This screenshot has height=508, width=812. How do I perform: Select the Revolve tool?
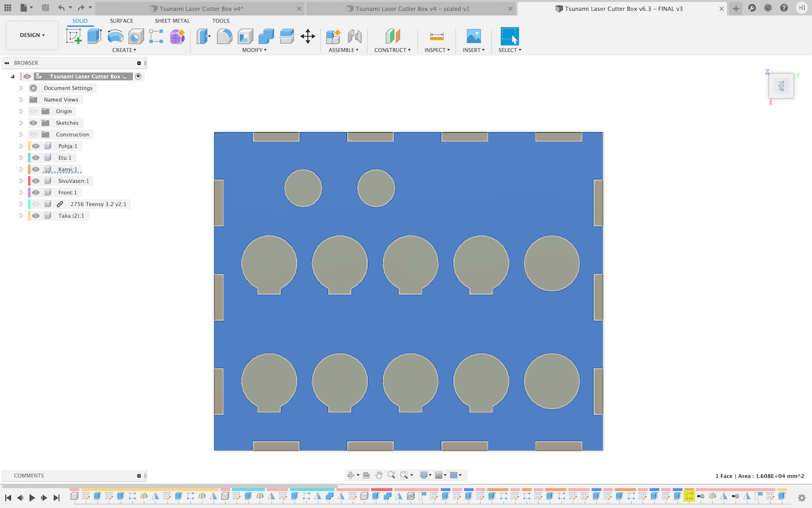click(x=115, y=36)
